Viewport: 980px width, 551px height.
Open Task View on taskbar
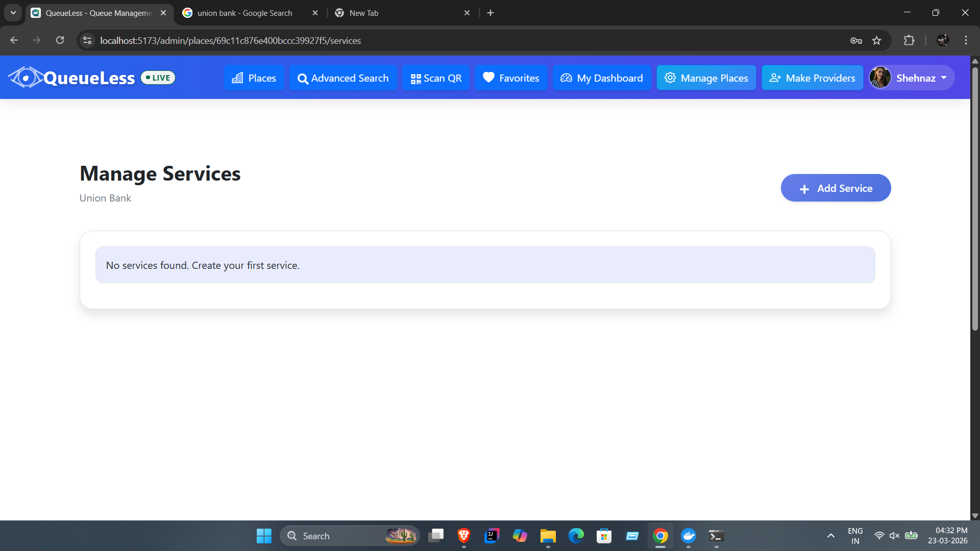pyautogui.click(x=436, y=536)
